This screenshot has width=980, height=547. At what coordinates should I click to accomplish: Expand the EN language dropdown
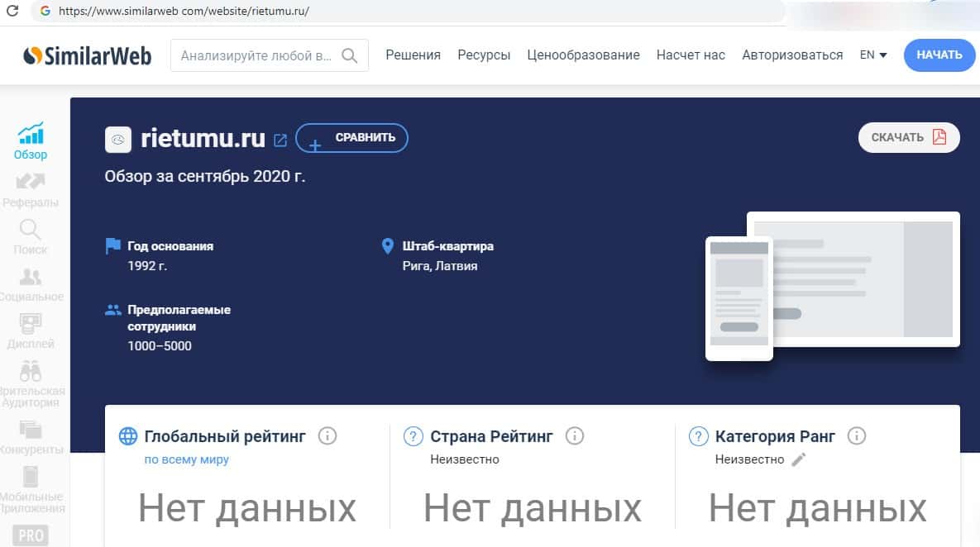coord(873,55)
